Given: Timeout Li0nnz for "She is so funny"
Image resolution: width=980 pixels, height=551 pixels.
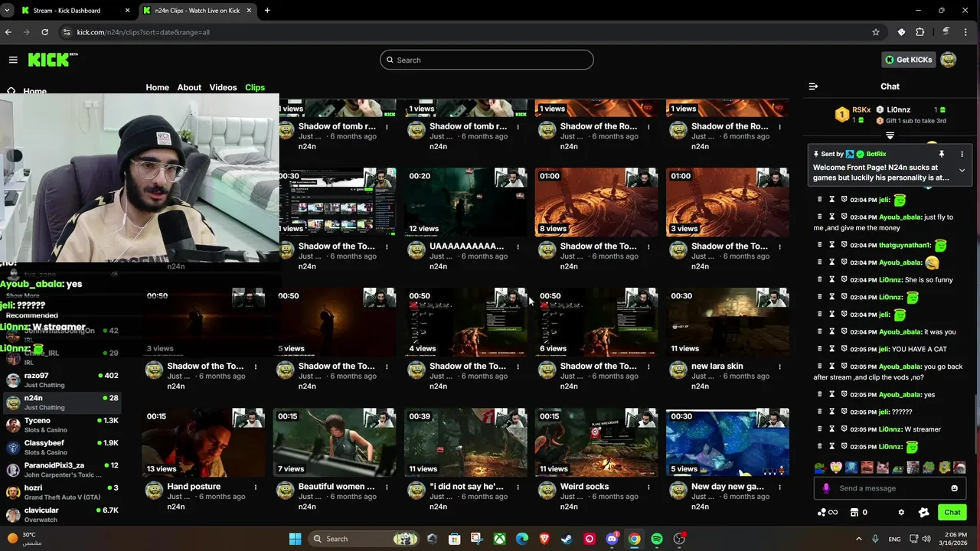Looking at the screenshot, I should click(x=831, y=279).
